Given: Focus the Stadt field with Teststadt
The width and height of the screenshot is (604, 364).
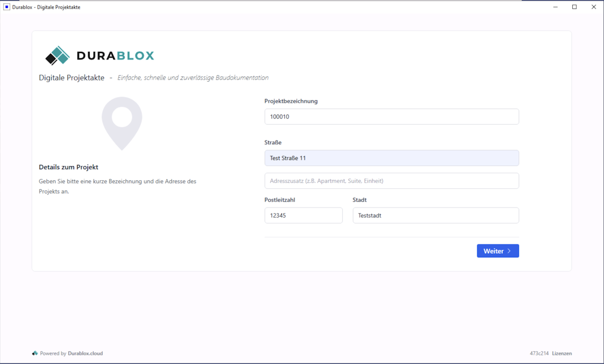Looking at the screenshot, I should (435, 215).
